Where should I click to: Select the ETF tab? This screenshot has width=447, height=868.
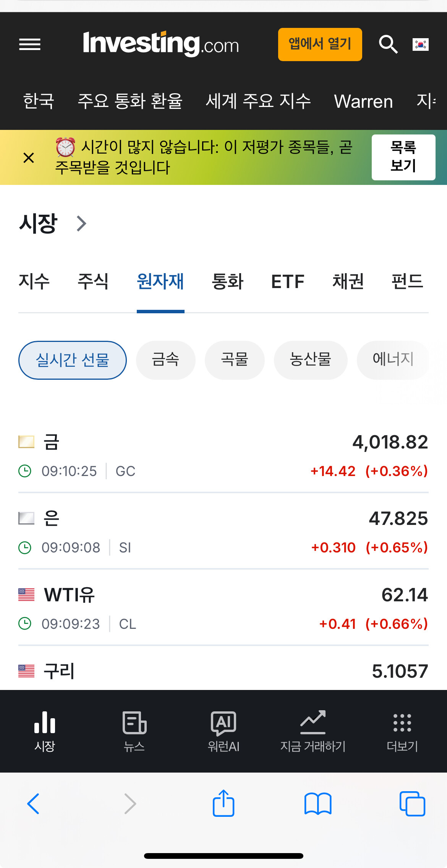tap(288, 282)
